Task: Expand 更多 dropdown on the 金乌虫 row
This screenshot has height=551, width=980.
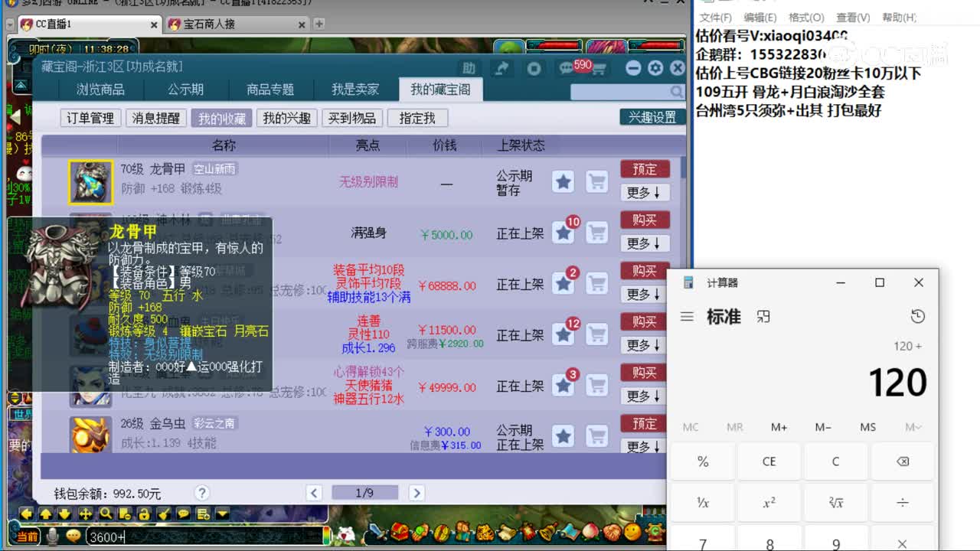Action: click(x=644, y=446)
